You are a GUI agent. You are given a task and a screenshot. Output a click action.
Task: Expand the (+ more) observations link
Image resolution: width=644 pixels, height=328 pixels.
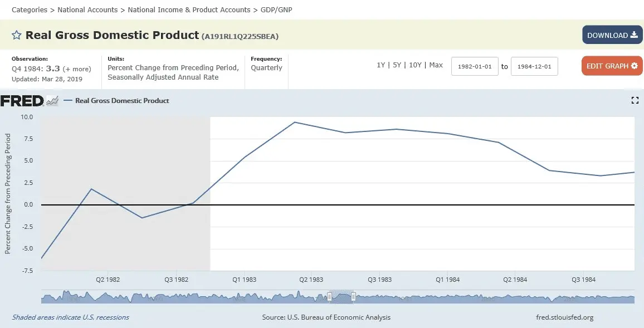(76, 69)
